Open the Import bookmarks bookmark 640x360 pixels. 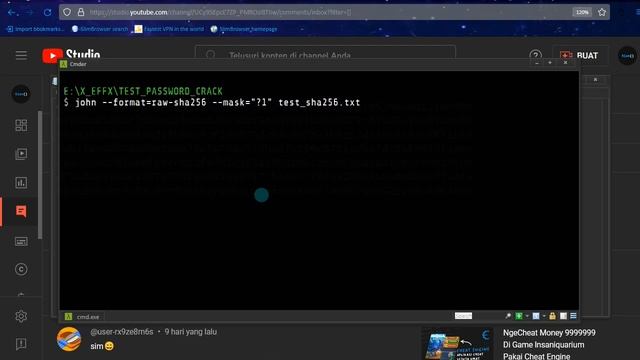[x=36, y=29]
